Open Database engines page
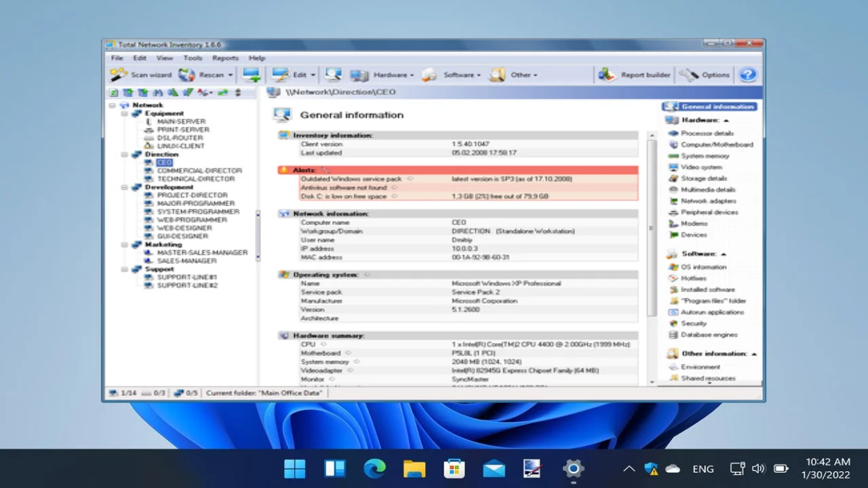This screenshot has width=868, height=488. click(x=709, y=335)
